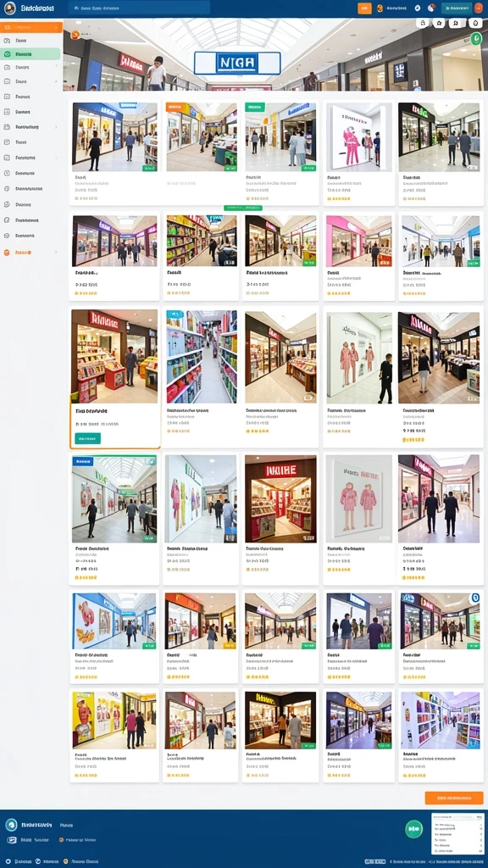Click the white mini panel in footer corner
This screenshot has width=488, height=868.
(x=457, y=833)
